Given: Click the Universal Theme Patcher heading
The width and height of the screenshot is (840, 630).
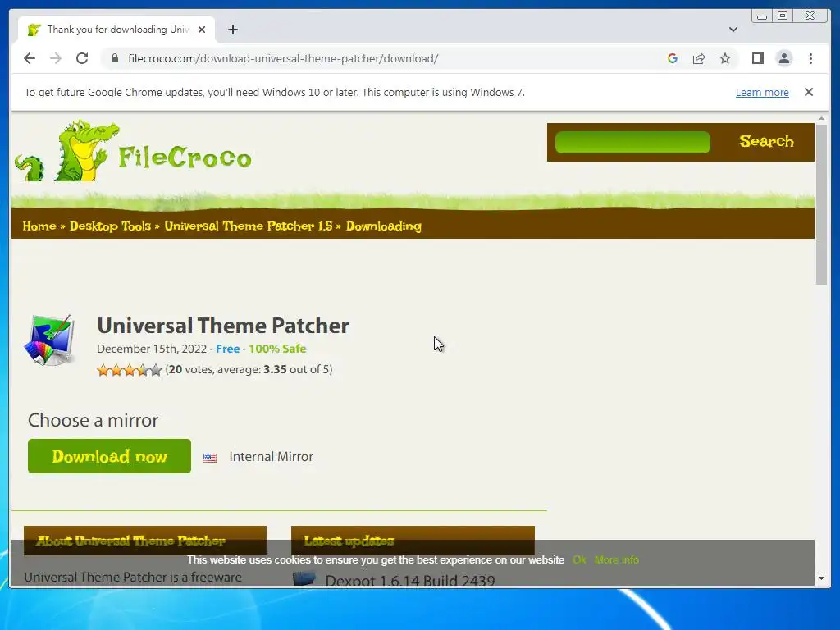Looking at the screenshot, I should (x=223, y=326).
